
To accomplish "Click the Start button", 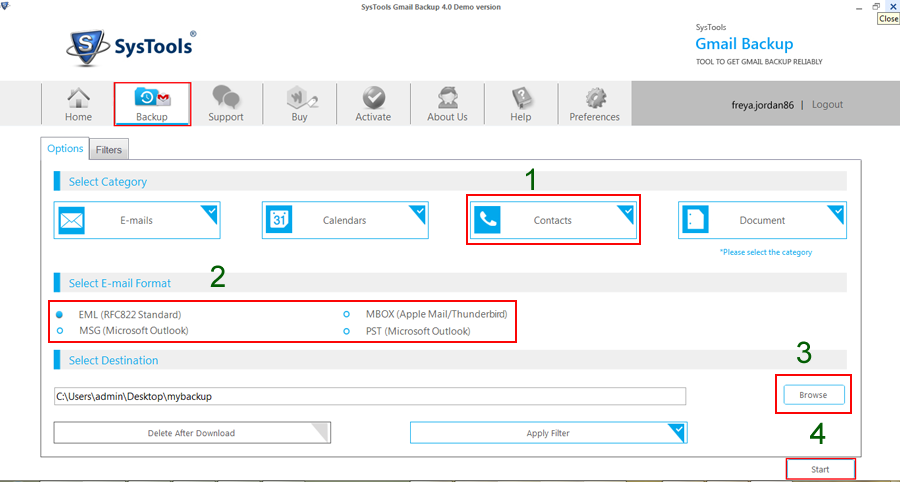I will tap(820, 469).
